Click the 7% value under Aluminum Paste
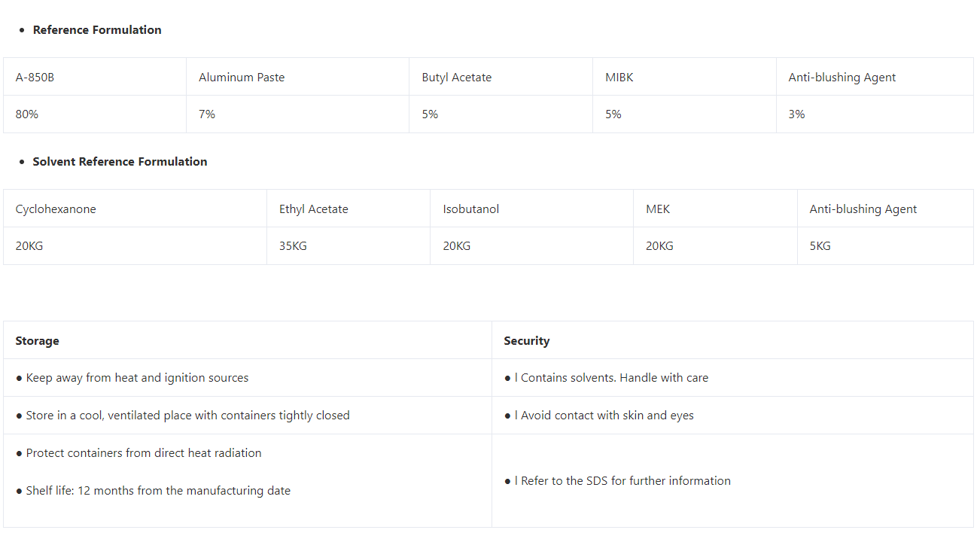 coord(298,114)
